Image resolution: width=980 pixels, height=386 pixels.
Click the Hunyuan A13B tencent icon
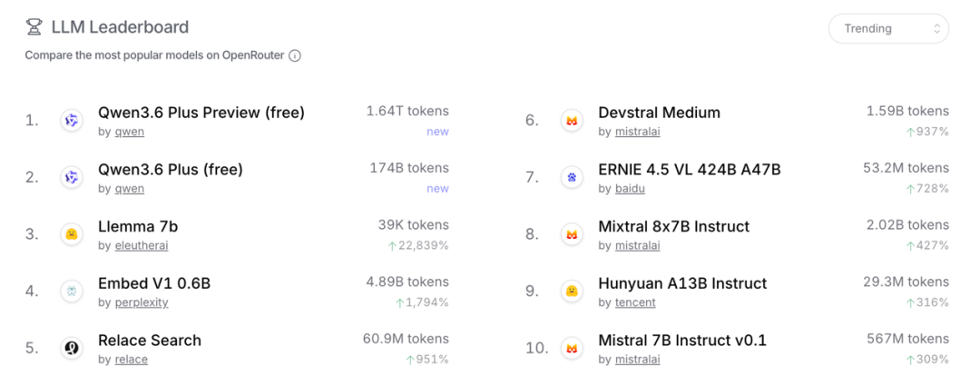pyautogui.click(x=572, y=292)
